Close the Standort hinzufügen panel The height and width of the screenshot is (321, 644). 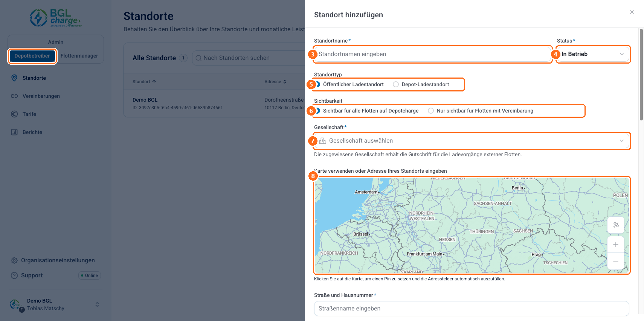point(632,12)
